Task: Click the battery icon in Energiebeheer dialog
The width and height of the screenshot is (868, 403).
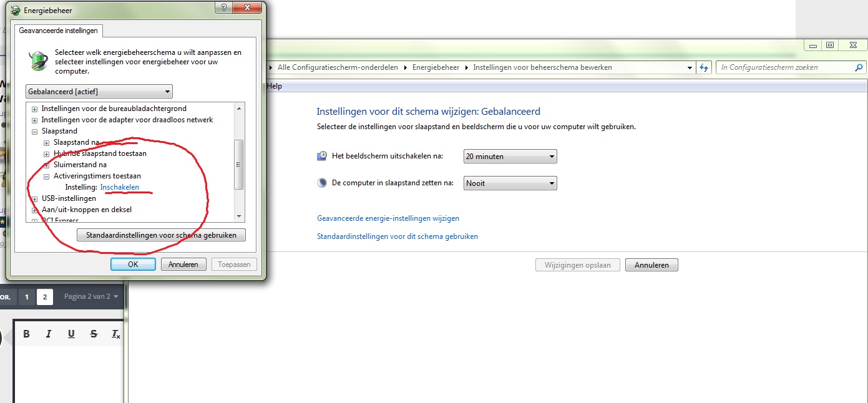Action: pos(38,61)
